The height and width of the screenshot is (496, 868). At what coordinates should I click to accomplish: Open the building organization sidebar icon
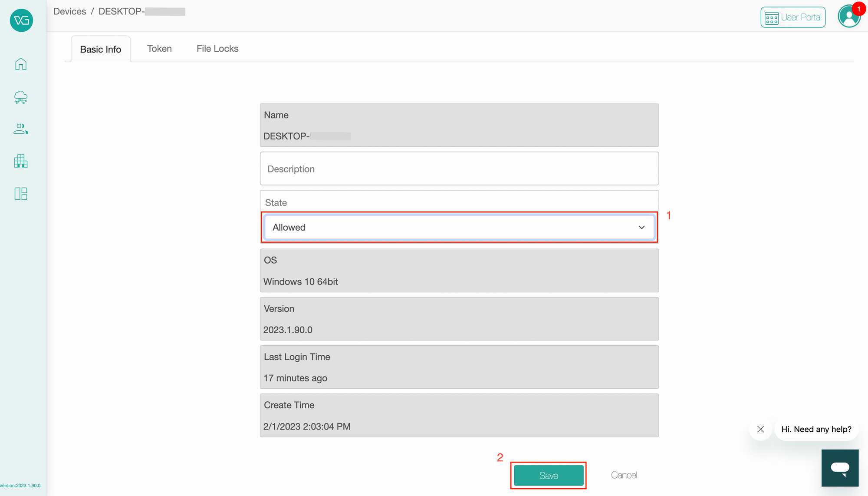tap(21, 161)
